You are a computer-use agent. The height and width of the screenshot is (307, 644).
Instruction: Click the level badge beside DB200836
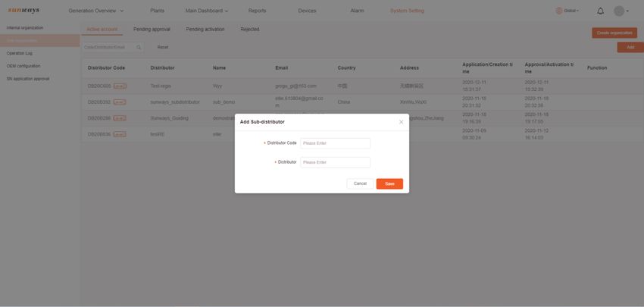pyautogui.click(x=120, y=134)
